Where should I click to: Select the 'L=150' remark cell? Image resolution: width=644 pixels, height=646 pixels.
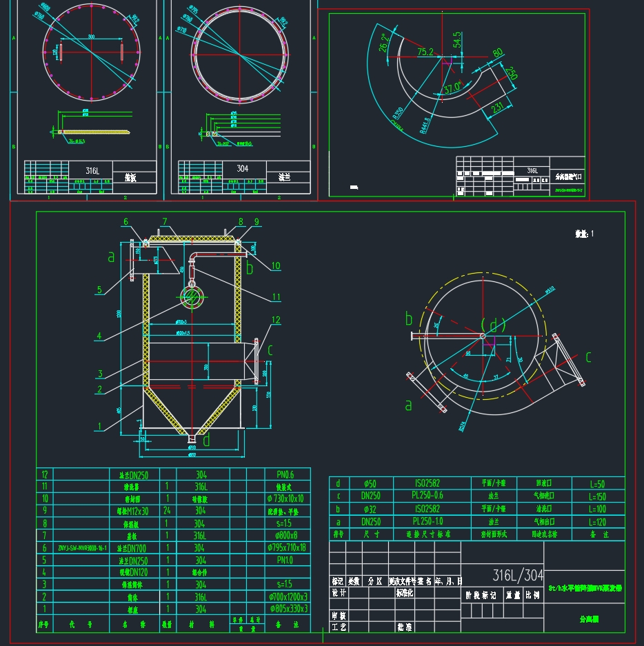(597, 496)
